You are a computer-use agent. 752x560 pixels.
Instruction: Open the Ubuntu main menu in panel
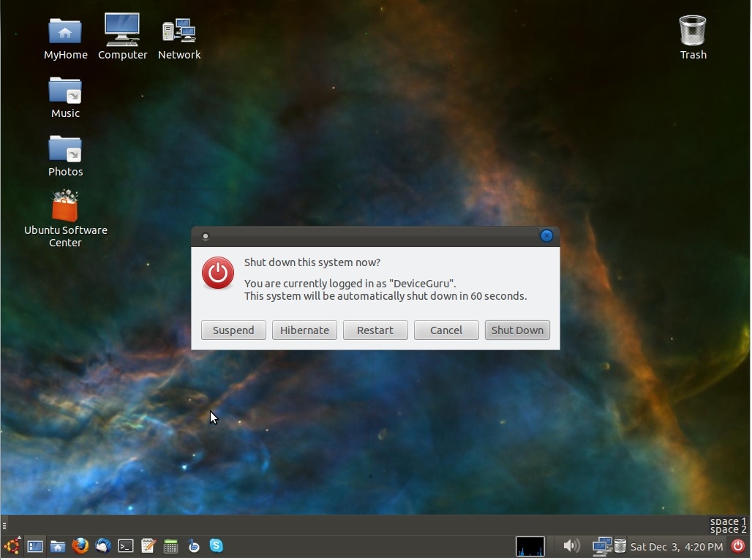pos(12,545)
